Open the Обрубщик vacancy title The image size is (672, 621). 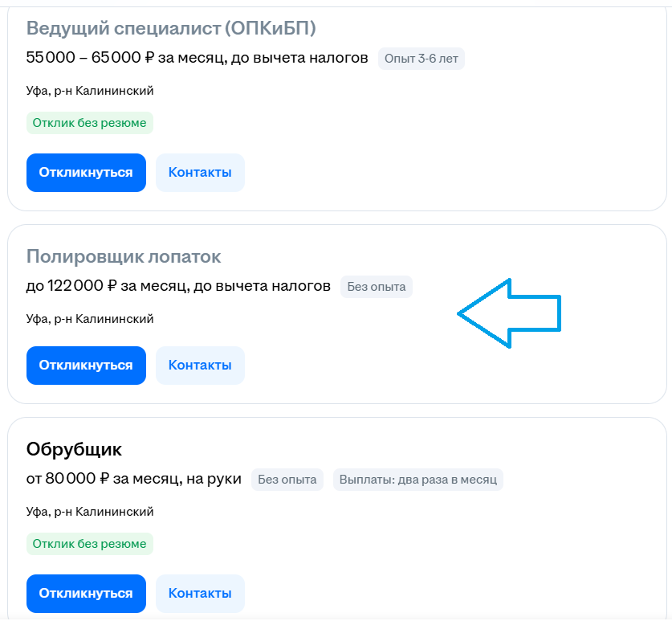click(x=74, y=449)
